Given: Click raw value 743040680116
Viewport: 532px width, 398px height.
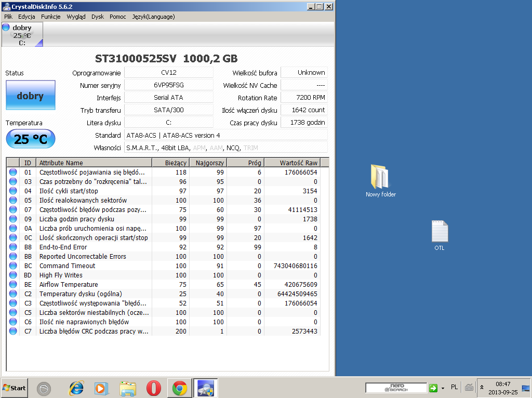Looking at the screenshot, I should pyautogui.click(x=296, y=266).
